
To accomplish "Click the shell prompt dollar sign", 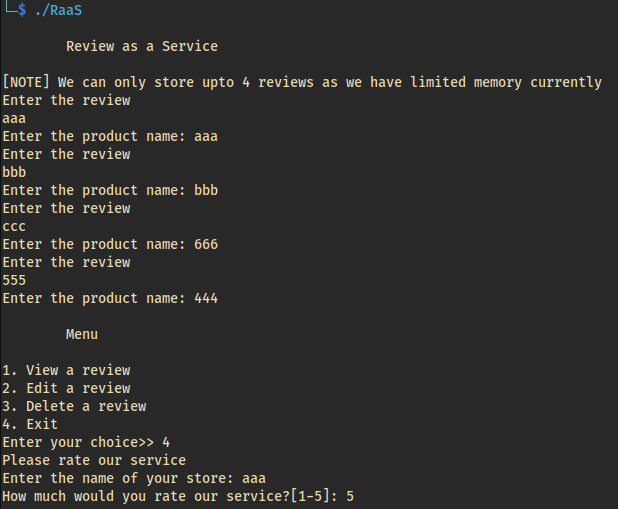I will pos(22,10).
